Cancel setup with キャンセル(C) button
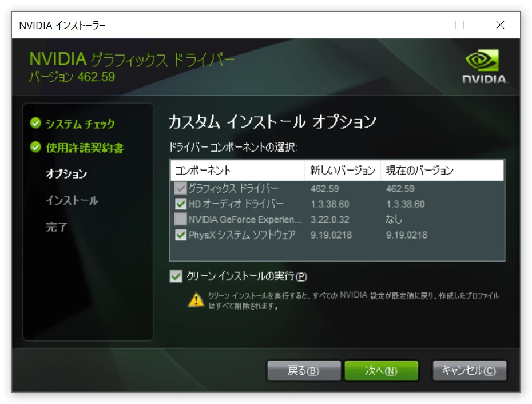 pyautogui.click(x=469, y=370)
